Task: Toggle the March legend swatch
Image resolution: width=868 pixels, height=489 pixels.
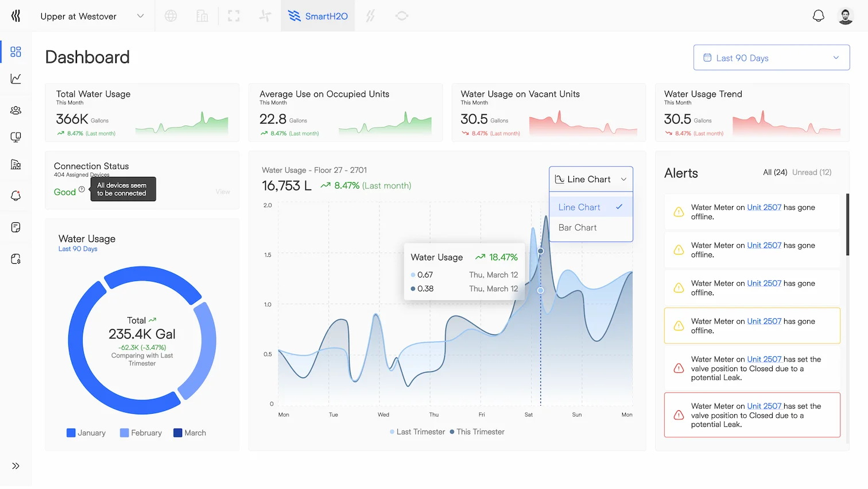Action: (x=177, y=433)
